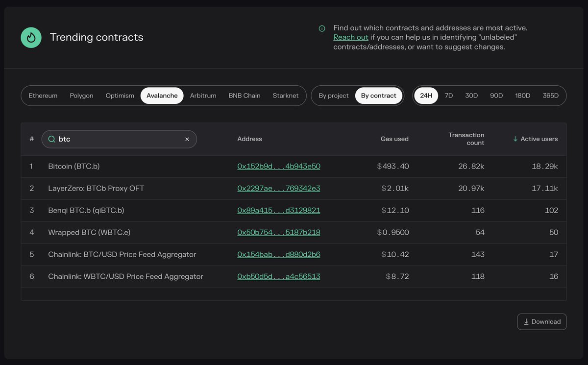Click the info circle icon

pyautogui.click(x=322, y=28)
